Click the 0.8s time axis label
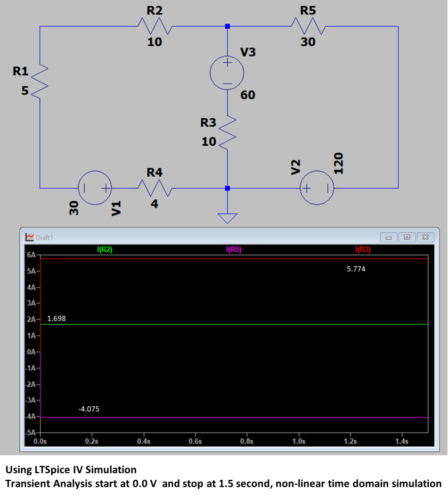 click(x=247, y=441)
